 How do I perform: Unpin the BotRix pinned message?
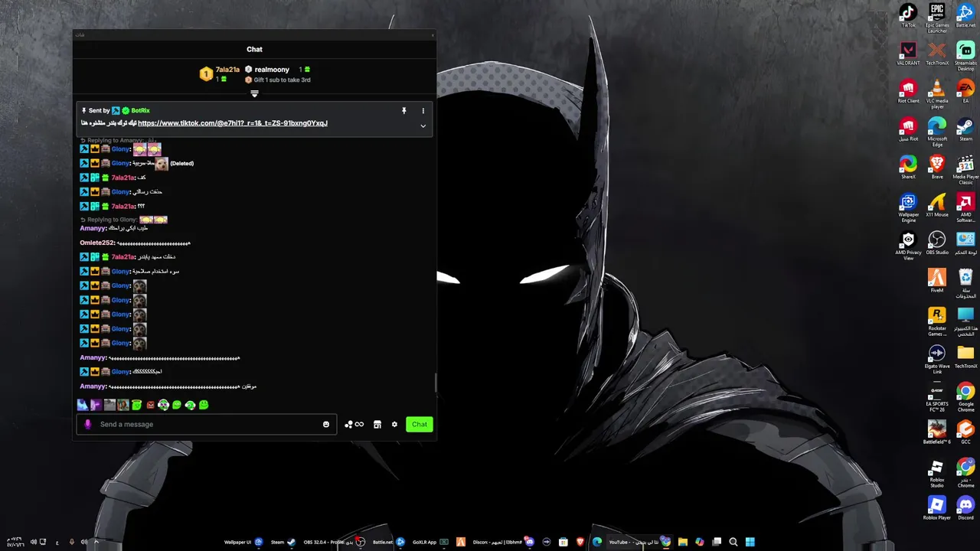(x=404, y=111)
